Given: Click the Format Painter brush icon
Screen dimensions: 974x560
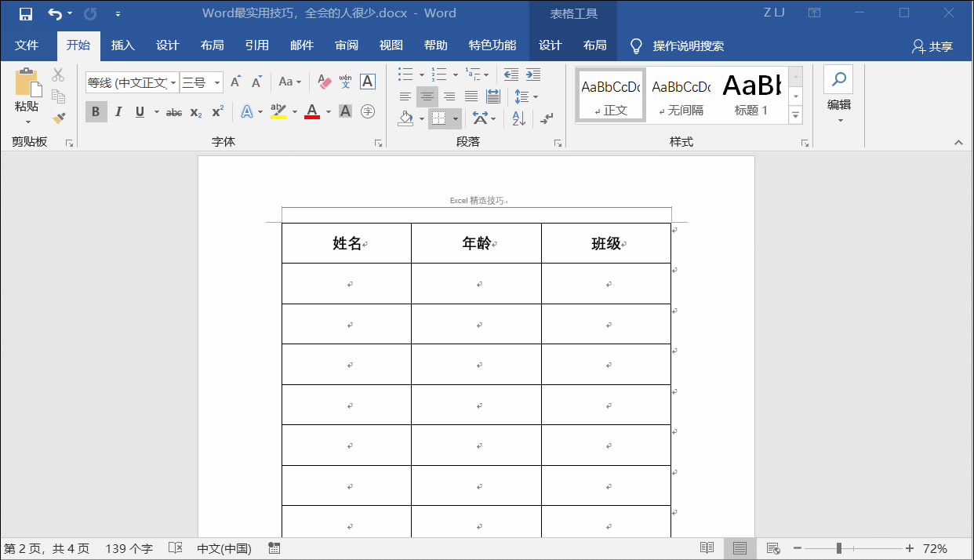Looking at the screenshot, I should pyautogui.click(x=59, y=118).
